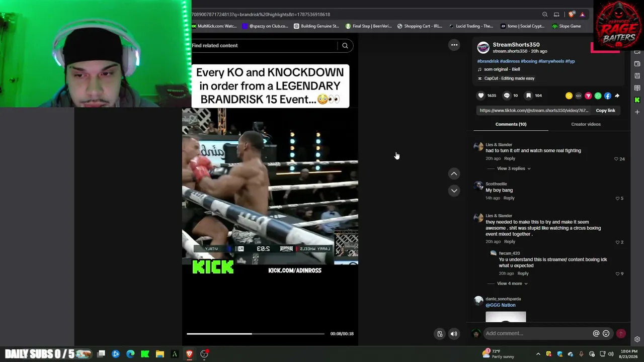
Task: Open the Brave Rewards triangle icon
Action: pos(582,15)
